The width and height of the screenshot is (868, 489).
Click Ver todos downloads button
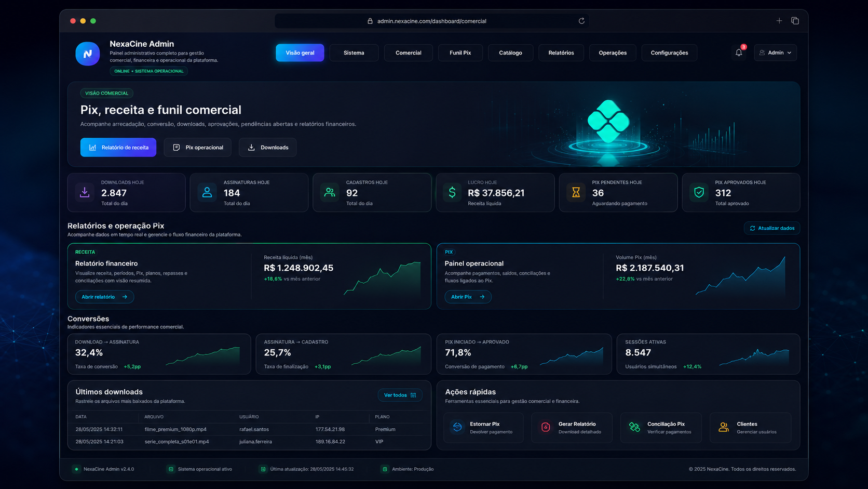click(400, 395)
